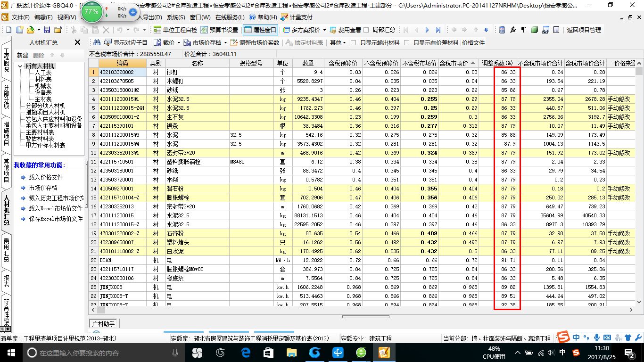The height and width of the screenshot is (362, 644).
Task: Click 返回项目管理 button
Action: coord(584,30)
